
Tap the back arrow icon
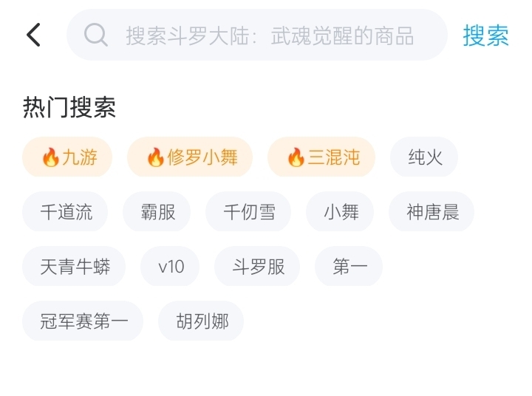[34, 35]
